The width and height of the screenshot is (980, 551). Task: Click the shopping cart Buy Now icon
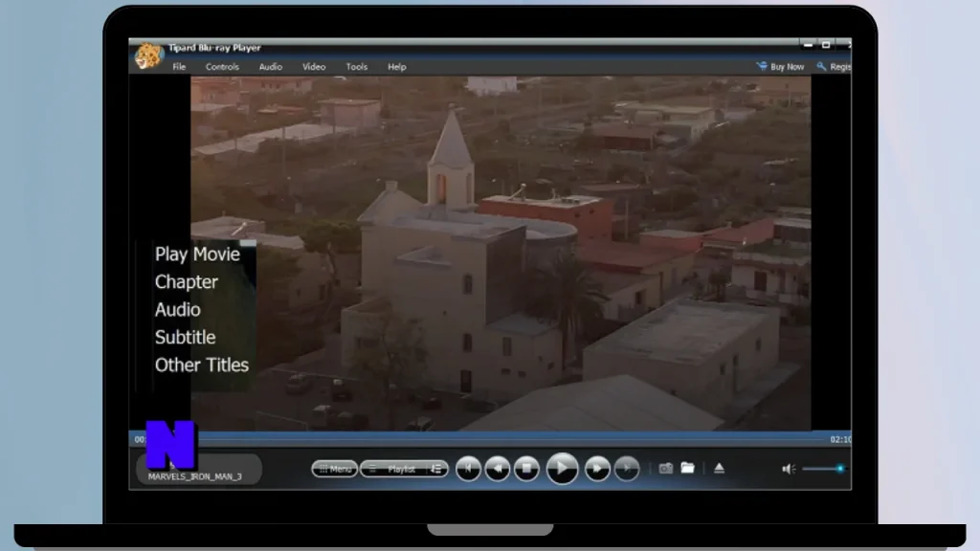[x=762, y=66]
